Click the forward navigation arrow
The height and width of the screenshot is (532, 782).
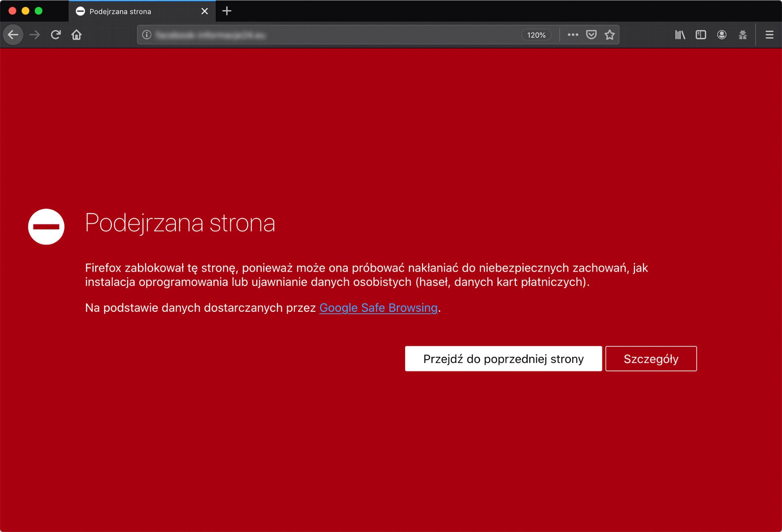(35, 35)
